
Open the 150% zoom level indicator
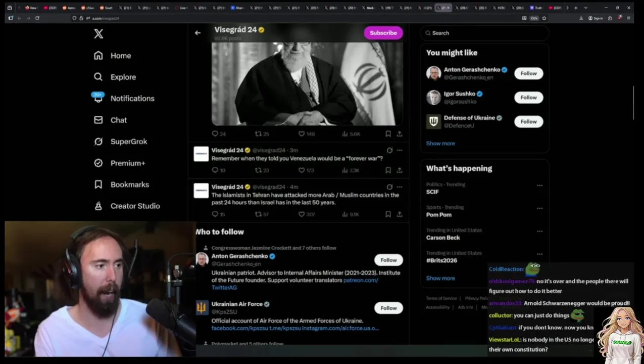point(533,18)
